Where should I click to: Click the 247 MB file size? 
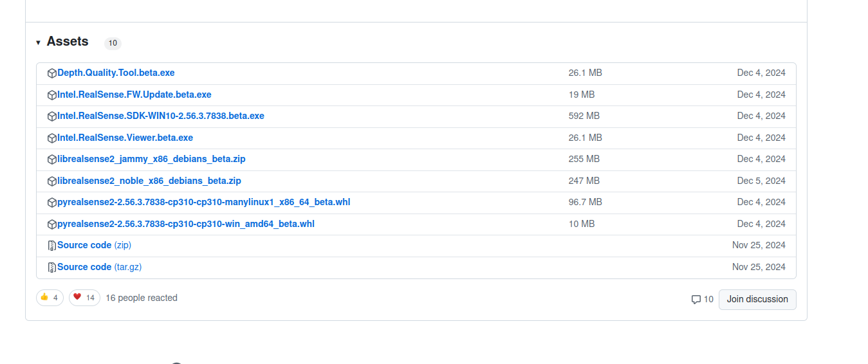(584, 181)
